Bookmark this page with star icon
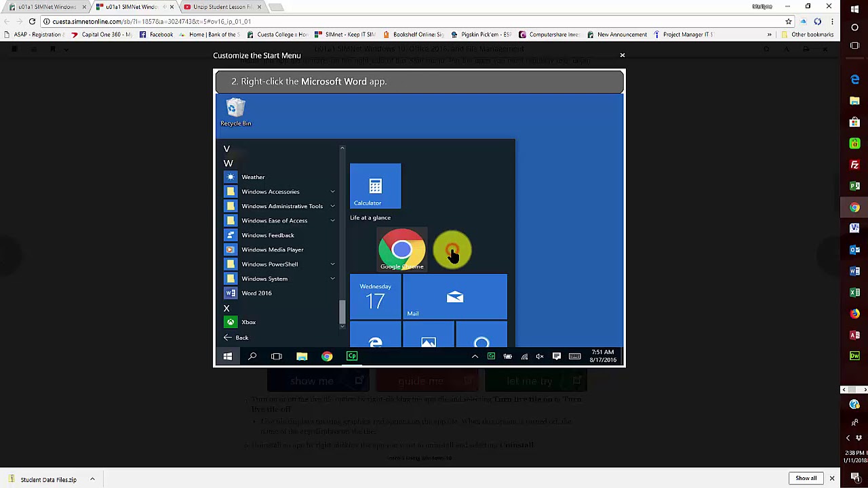Viewport: 868px width, 488px height. 788,22
